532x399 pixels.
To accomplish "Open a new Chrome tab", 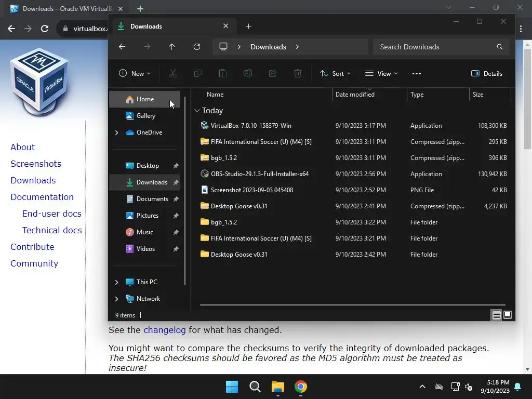I will click(x=140, y=9).
